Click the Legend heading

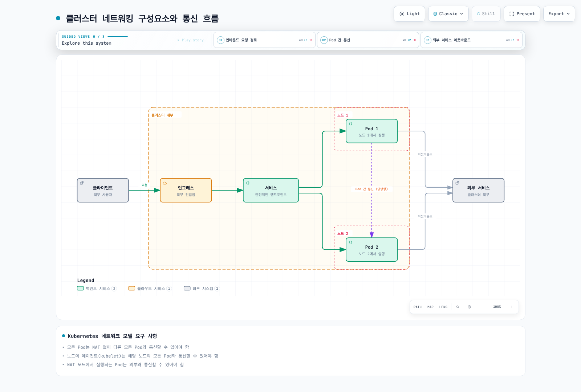(86, 281)
